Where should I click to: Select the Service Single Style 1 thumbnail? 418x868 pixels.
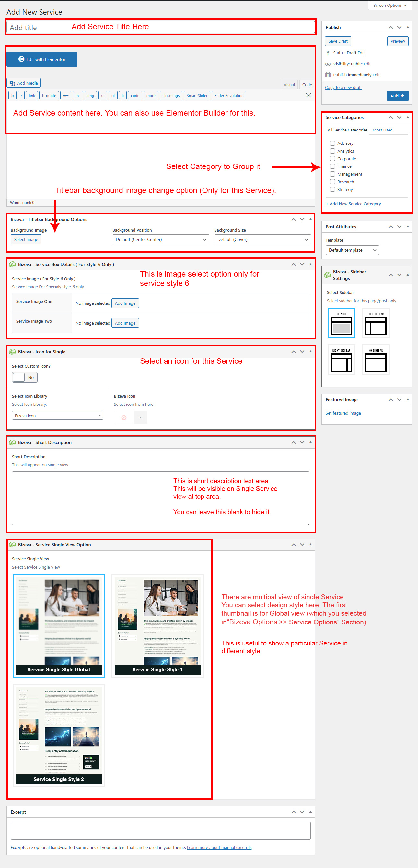pyautogui.click(x=157, y=626)
